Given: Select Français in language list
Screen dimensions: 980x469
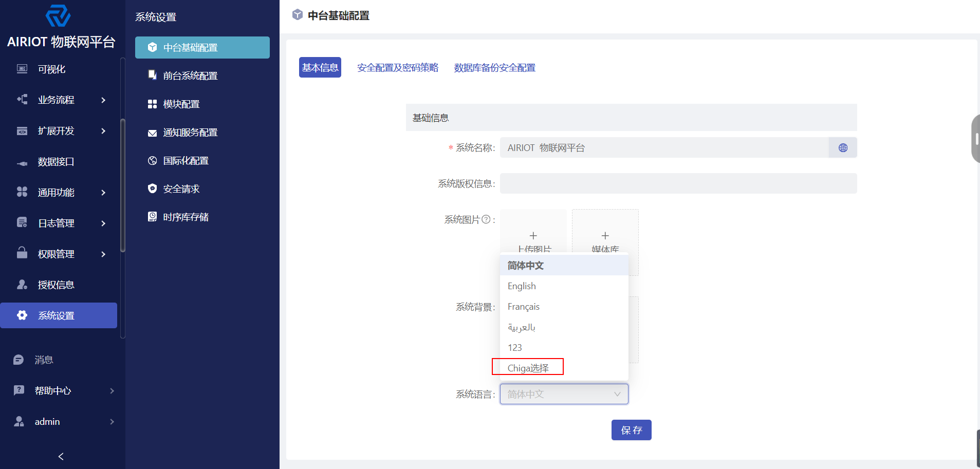Looking at the screenshot, I should coord(564,306).
